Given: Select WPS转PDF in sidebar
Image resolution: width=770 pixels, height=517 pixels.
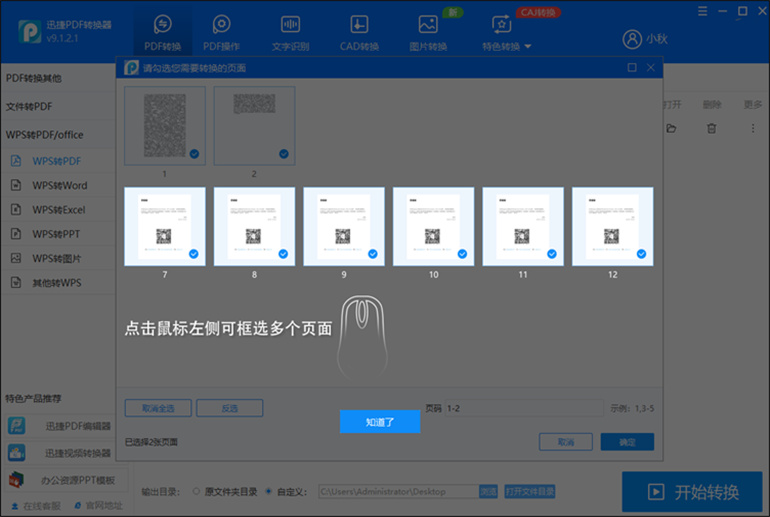Looking at the screenshot, I should coord(58,161).
